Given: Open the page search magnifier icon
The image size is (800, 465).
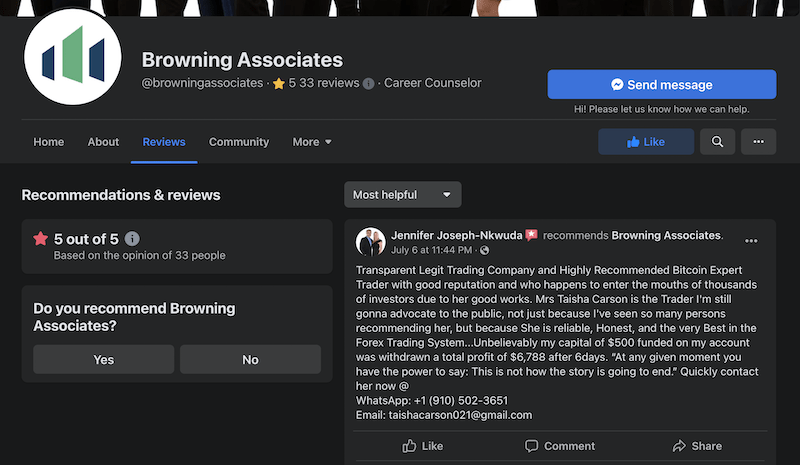Looking at the screenshot, I should point(717,141).
